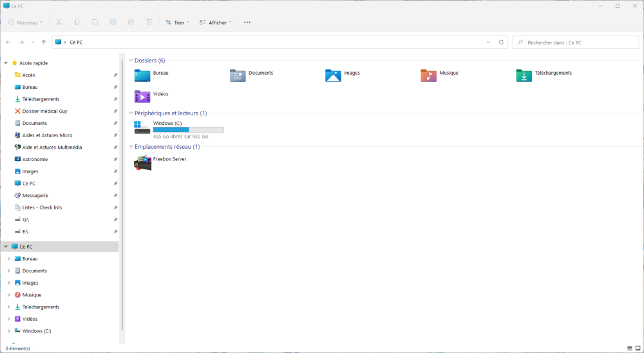The height and width of the screenshot is (353, 644).
Task: Collapse the Accès rapide tree section
Action: tap(6, 63)
